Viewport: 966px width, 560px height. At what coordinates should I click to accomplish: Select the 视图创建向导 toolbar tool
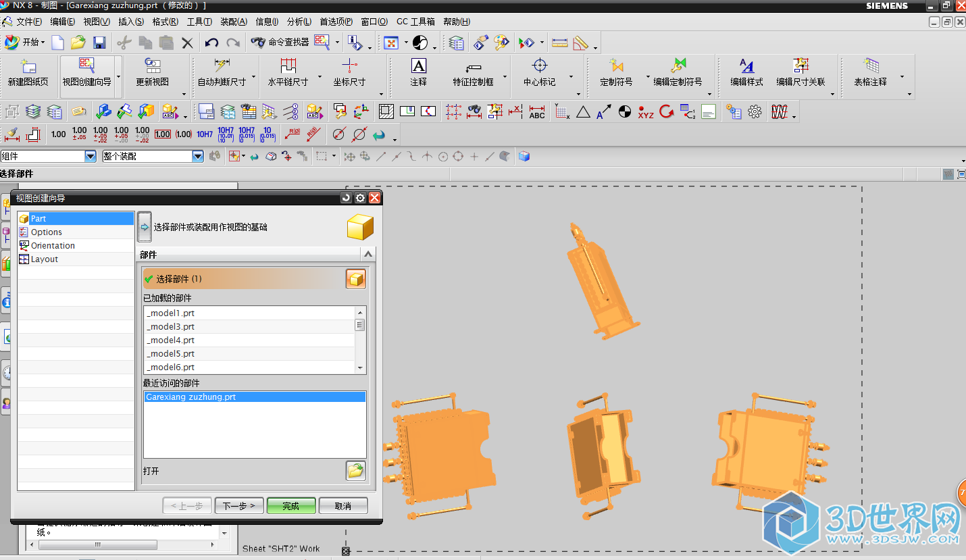(x=86, y=73)
